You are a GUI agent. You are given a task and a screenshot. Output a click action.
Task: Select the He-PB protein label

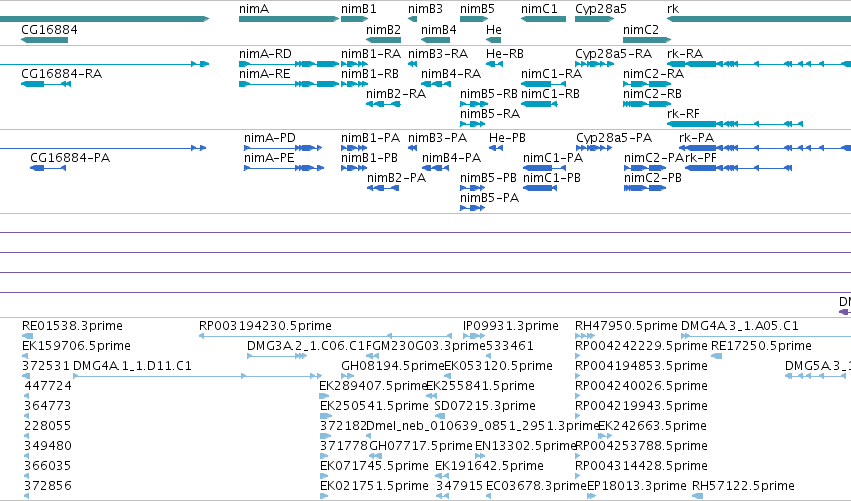[x=507, y=138]
